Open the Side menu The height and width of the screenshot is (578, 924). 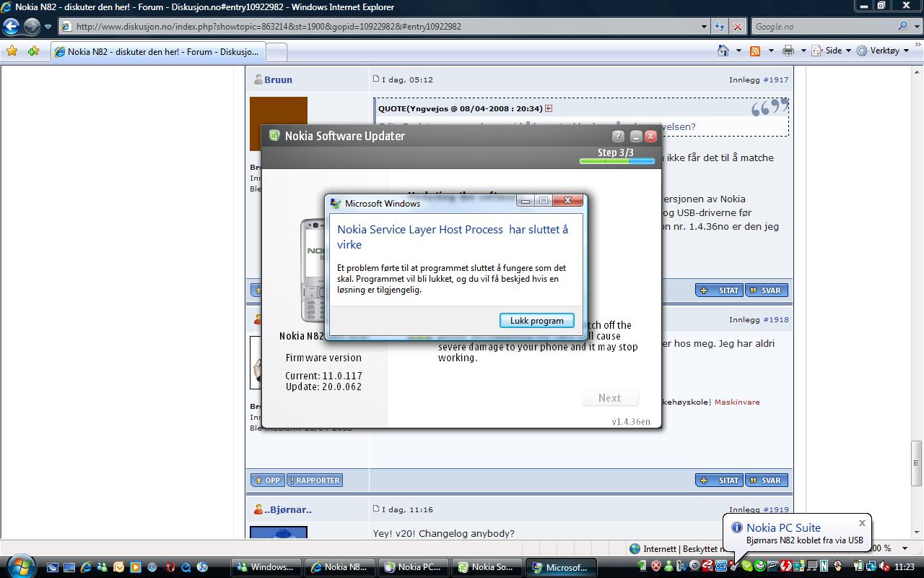pos(832,51)
